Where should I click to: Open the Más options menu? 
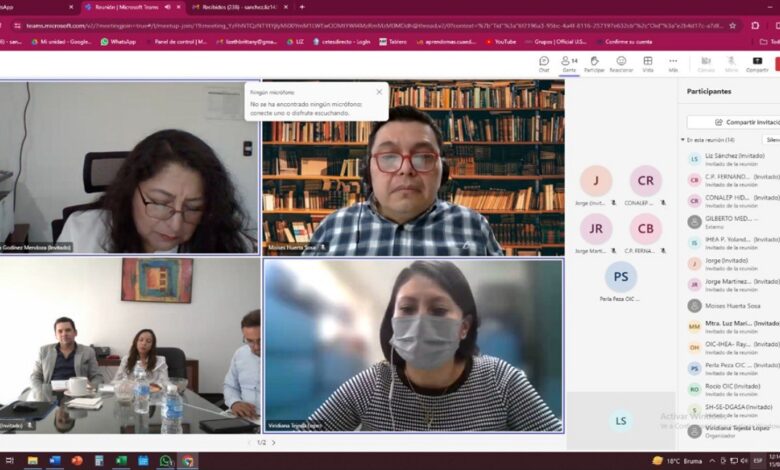click(673, 64)
